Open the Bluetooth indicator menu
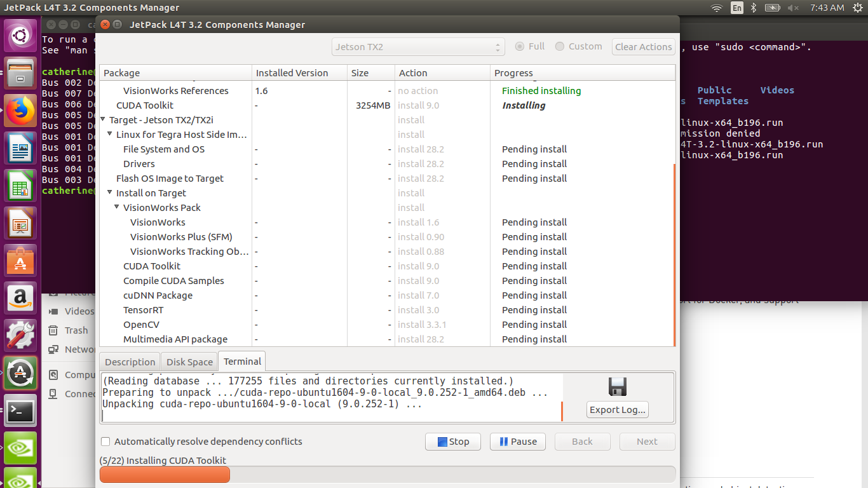The height and width of the screenshot is (488, 868). [x=754, y=8]
